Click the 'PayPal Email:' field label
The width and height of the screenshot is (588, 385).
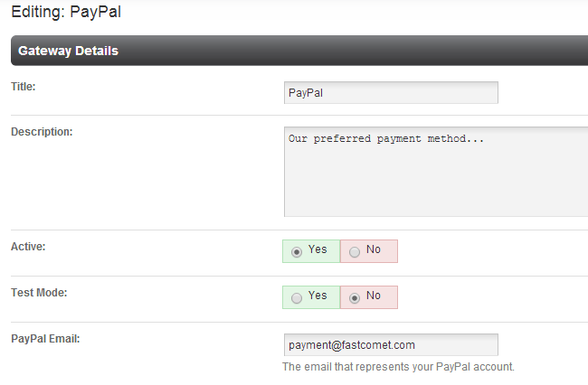[45, 338]
